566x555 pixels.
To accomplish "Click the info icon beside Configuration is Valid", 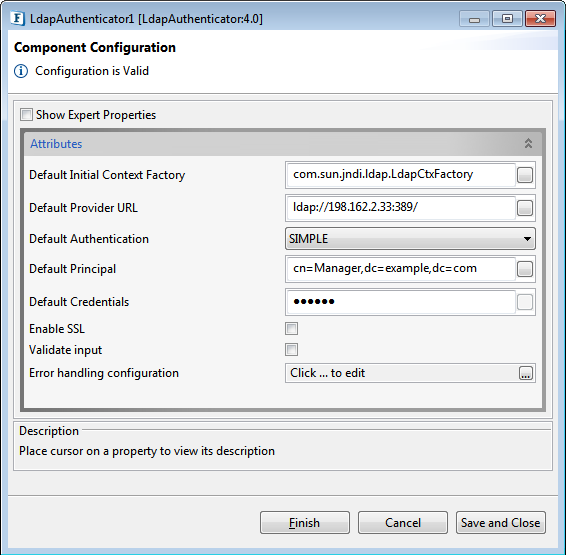I will [x=21, y=71].
